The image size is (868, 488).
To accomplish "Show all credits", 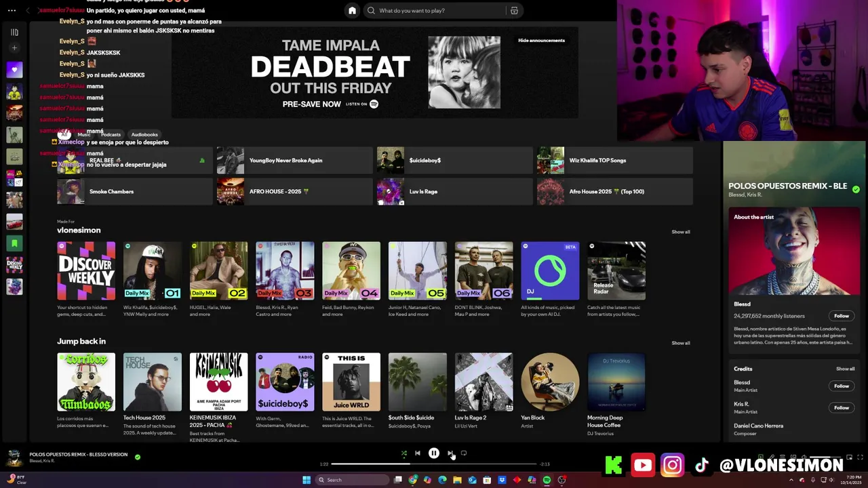I will point(845,369).
